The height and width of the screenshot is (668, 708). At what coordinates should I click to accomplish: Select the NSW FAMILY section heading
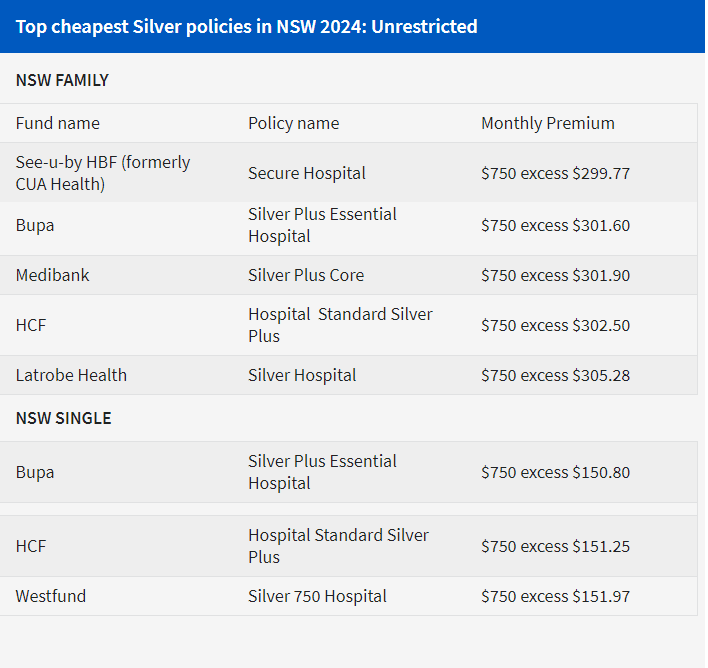pos(62,80)
